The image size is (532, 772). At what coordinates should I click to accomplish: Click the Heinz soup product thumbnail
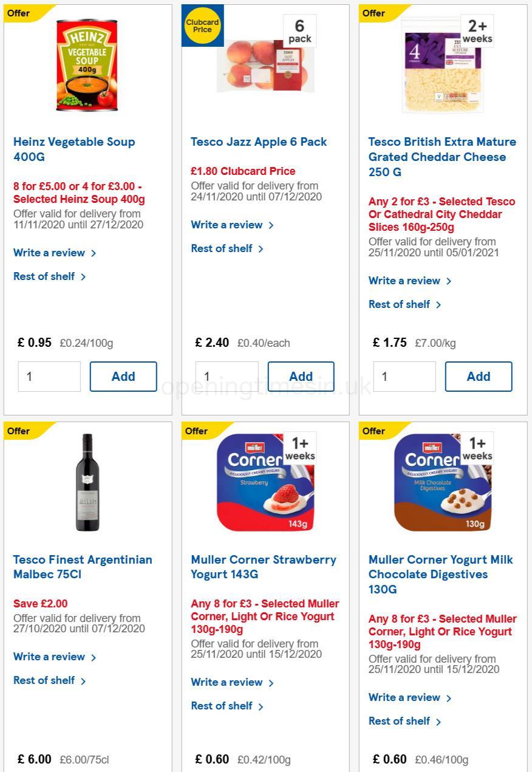(87, 65)
